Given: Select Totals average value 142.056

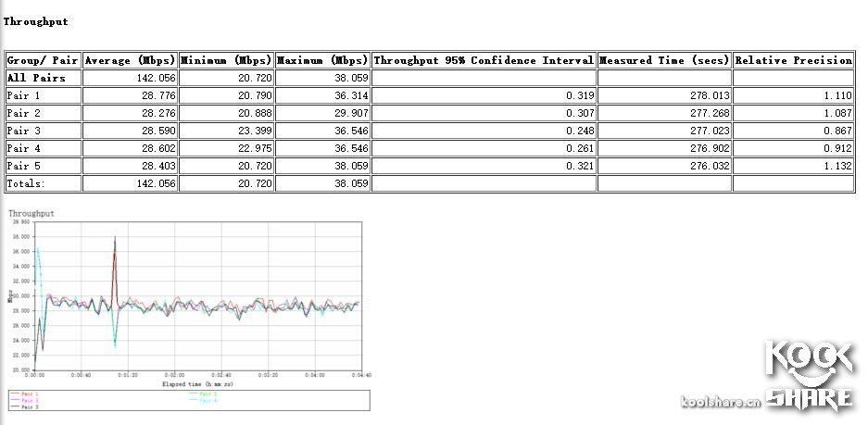Looking at the screenshot, I should tap(157, 183).
